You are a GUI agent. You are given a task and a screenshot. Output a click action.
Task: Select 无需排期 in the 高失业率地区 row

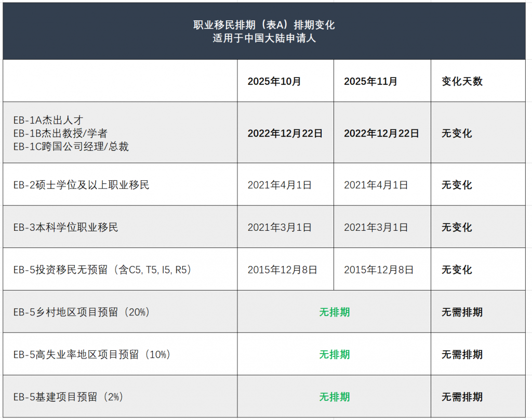click(462, 355)
